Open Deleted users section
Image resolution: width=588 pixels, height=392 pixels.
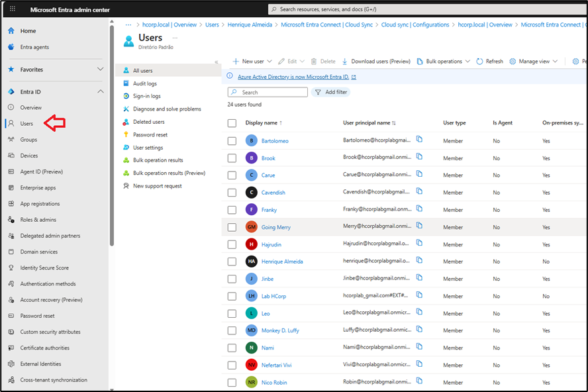[148, 122]
